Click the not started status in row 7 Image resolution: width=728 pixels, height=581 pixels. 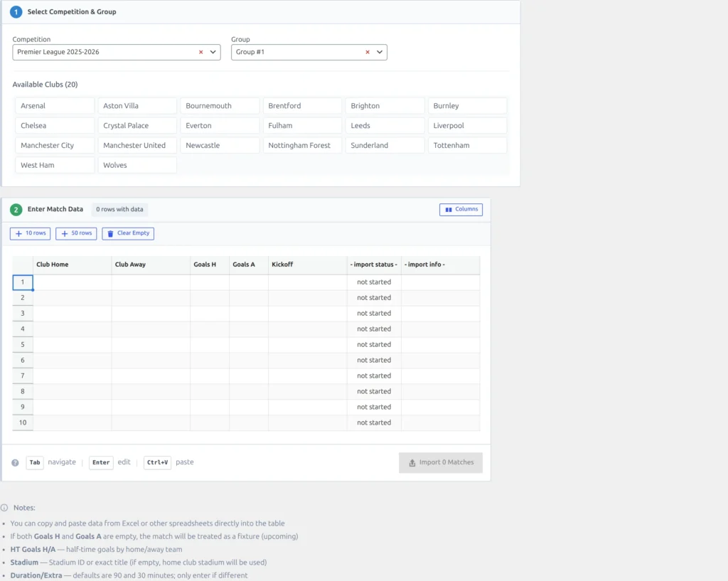click(374, 375)
